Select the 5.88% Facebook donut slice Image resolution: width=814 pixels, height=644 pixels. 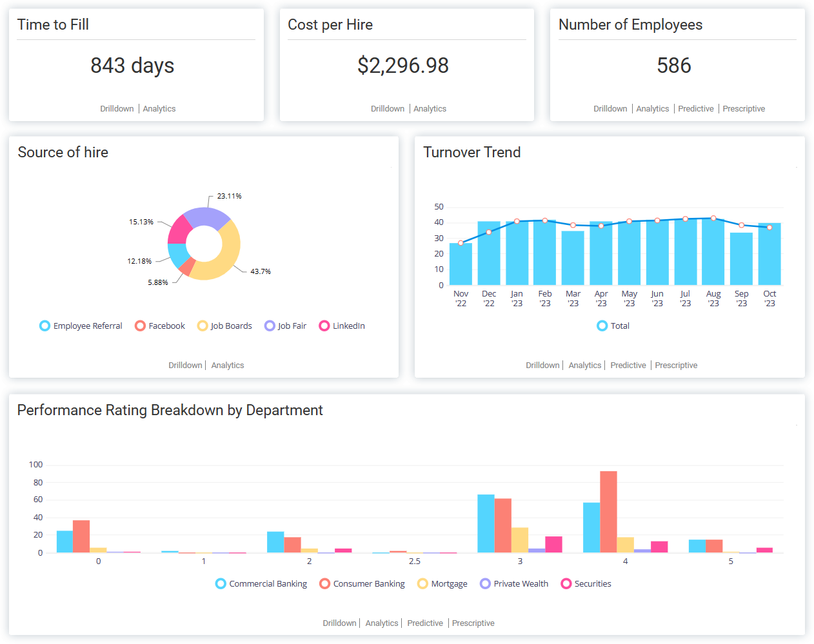[x=186, y=267]
